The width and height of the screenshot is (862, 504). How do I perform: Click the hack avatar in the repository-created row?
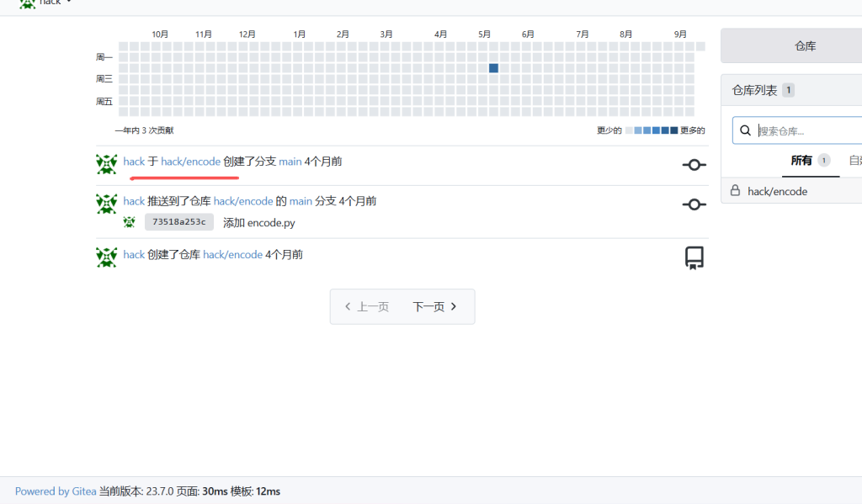[107, 257]
